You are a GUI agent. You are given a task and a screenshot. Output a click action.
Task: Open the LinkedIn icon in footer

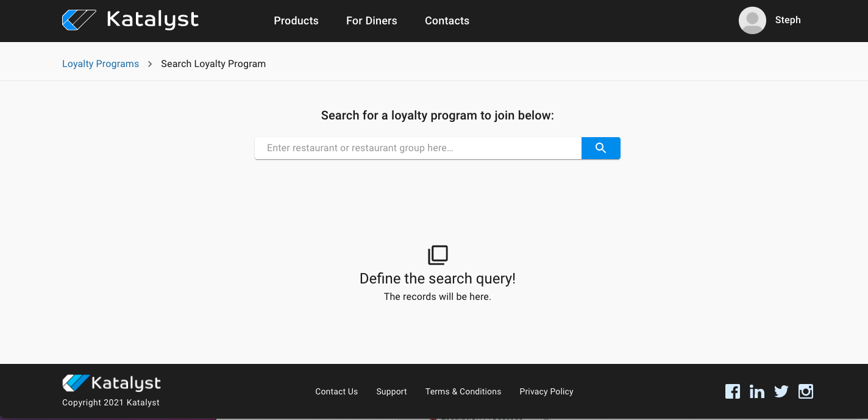point(757,391)
